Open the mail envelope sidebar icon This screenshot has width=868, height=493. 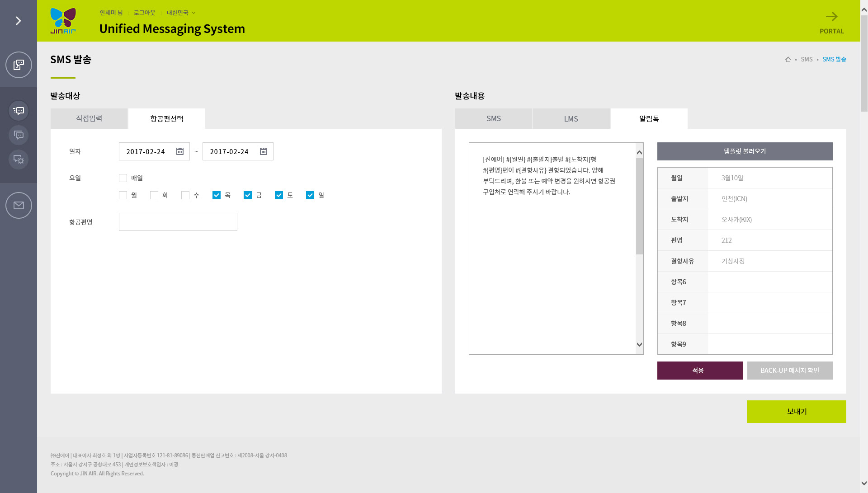[19, 206]
